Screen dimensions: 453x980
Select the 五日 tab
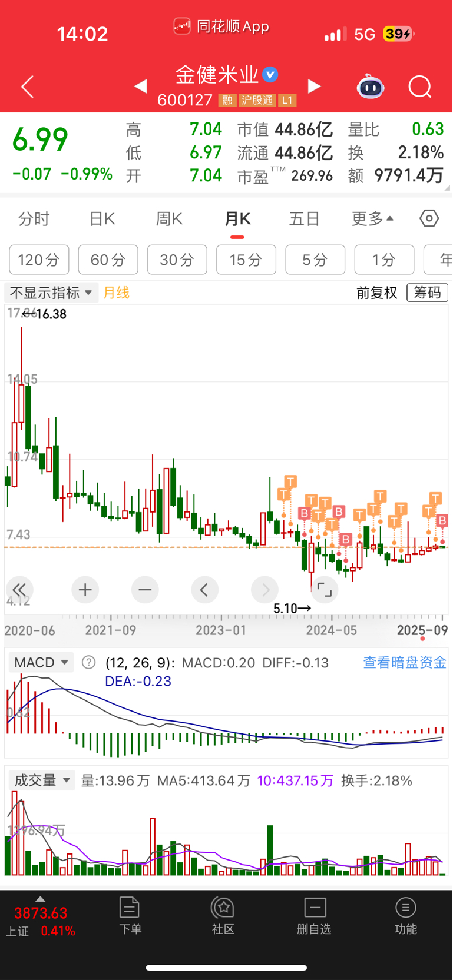pos(305,219)
